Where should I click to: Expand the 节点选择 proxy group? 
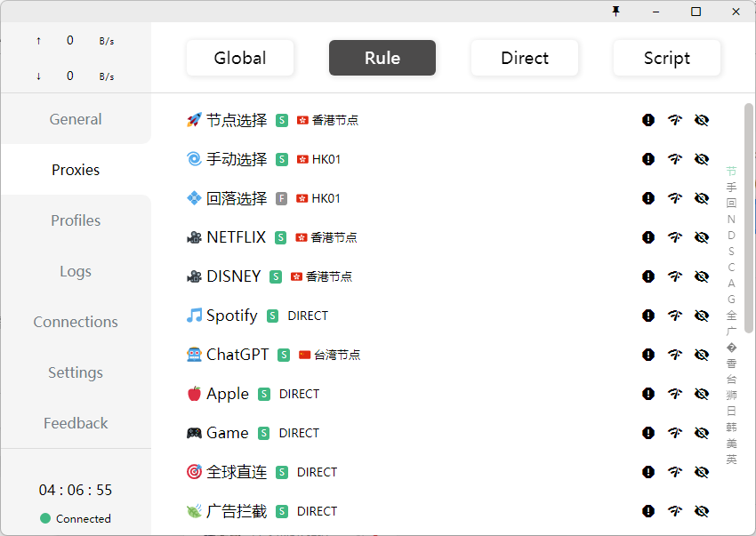click(x=237, y=120)
